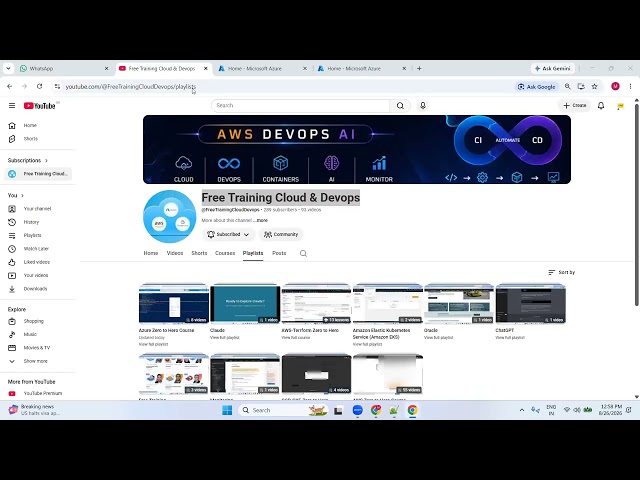Open YouTube notifications bell
This screenshot has width=640, height=480.
click(x=601, y=106)
